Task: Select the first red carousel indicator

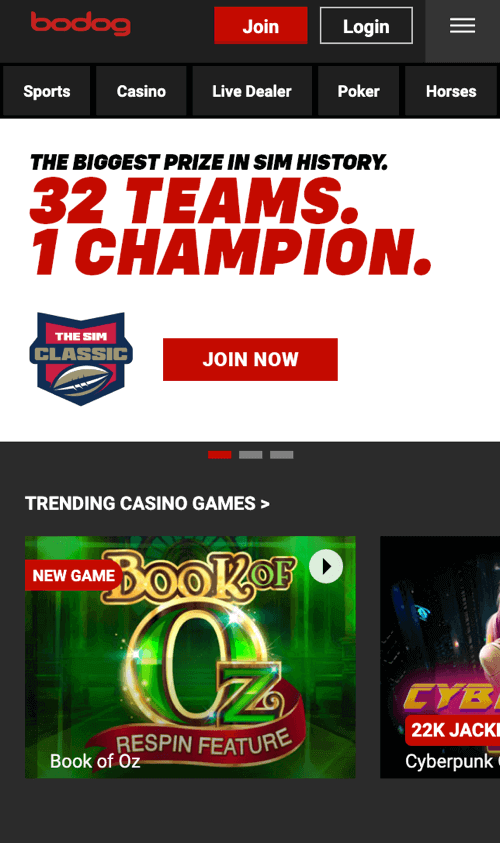Action: pyautogui.click(x=219, y=455)
